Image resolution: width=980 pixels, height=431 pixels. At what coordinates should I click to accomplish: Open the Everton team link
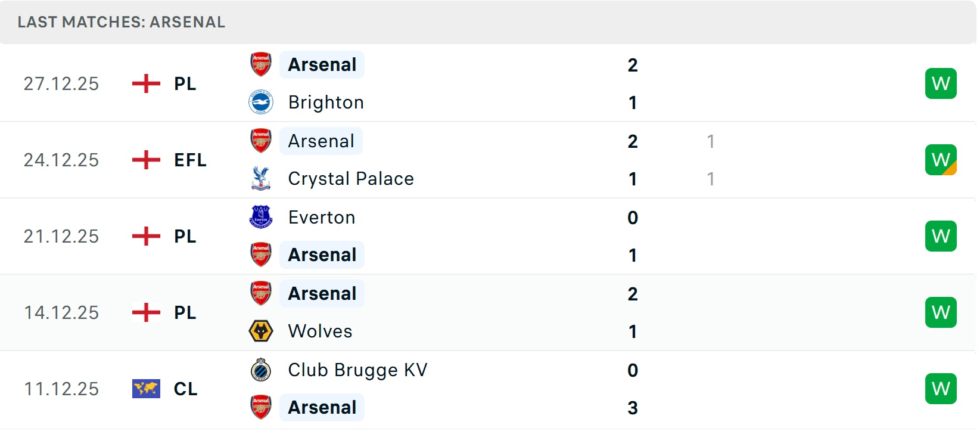322,218
